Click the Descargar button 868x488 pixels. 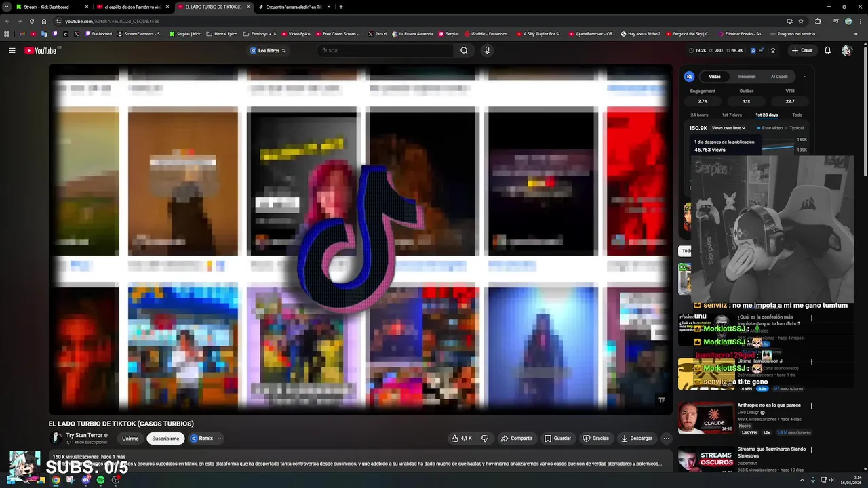pos(637,439)
